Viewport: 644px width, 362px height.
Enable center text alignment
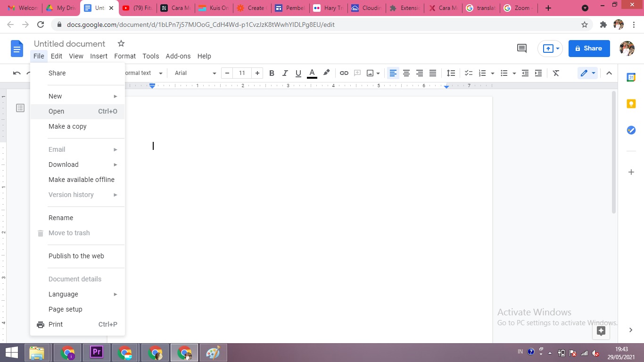pos(406,73)
